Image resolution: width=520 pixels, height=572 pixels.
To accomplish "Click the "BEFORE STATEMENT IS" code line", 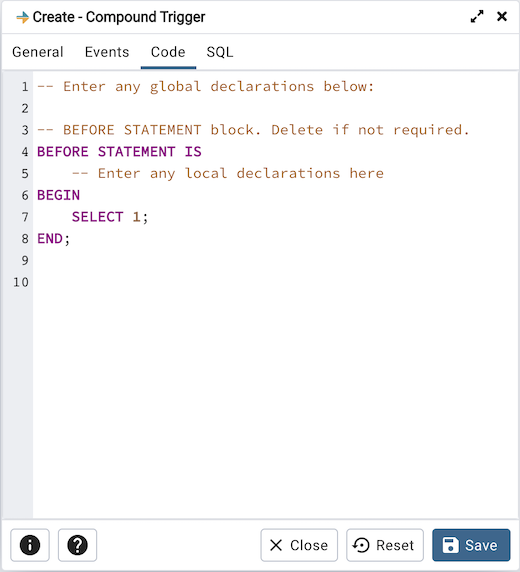I will [119, 152].
